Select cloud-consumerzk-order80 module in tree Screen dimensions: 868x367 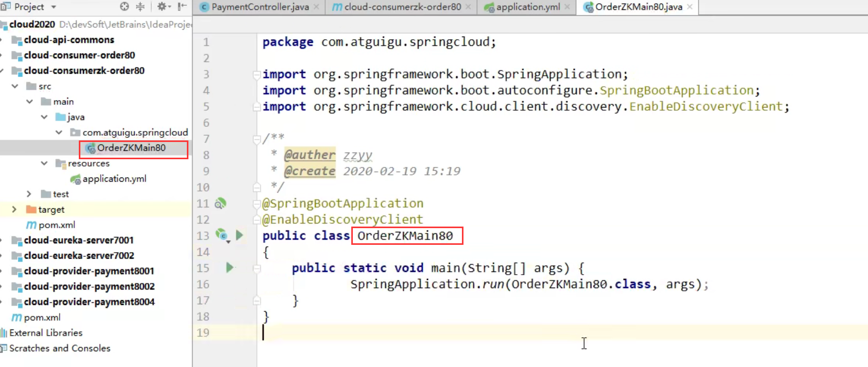click(x=84, y=70)
